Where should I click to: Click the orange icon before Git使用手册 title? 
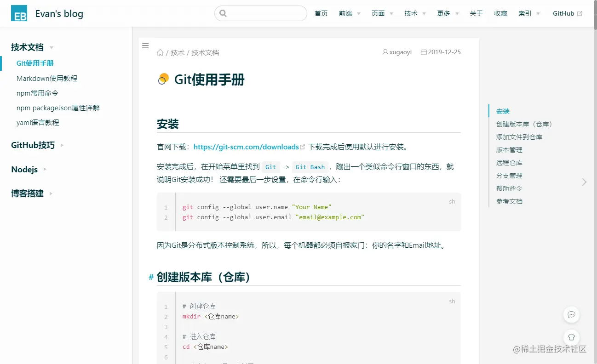coord(163,79)
